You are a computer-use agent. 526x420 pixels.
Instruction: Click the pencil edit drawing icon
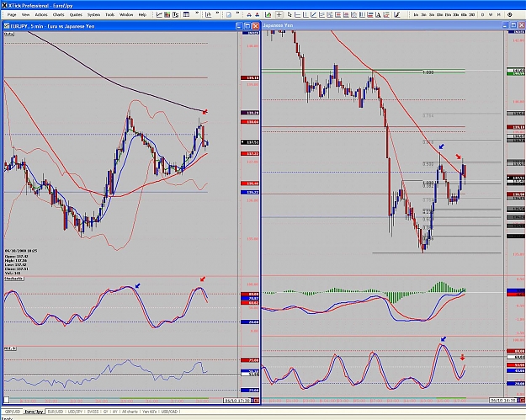click(x=397, y=15)
